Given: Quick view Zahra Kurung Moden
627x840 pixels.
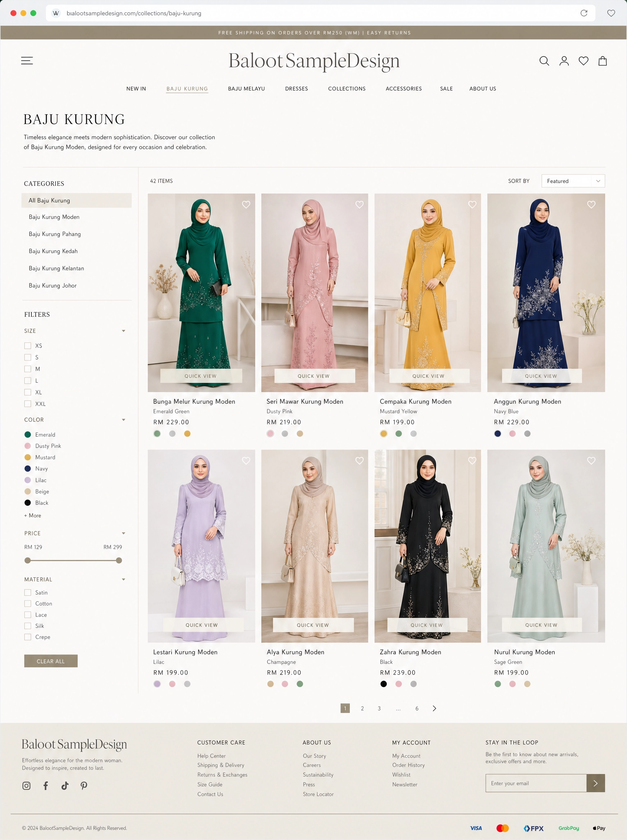Looking at the screenshot, I should point(427,625).
